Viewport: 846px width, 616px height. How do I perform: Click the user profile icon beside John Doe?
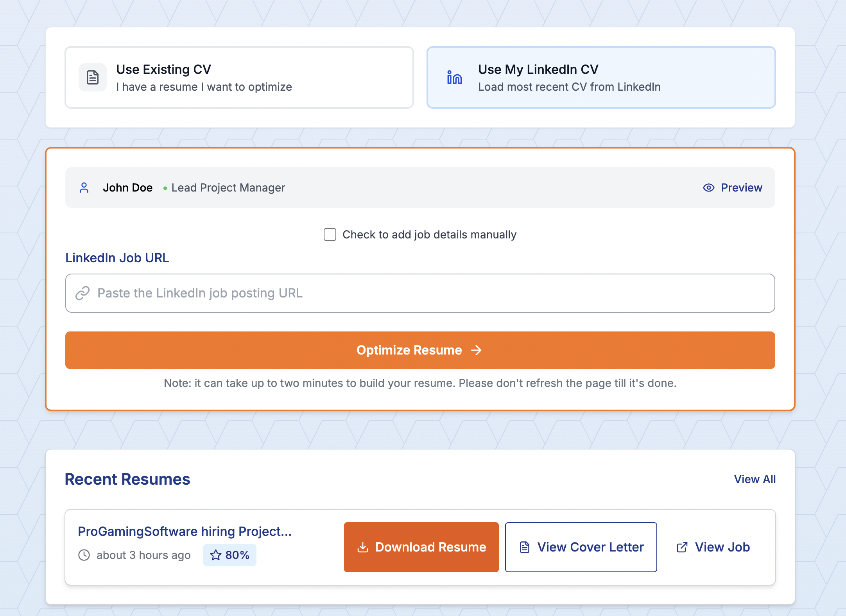(84, 188)
